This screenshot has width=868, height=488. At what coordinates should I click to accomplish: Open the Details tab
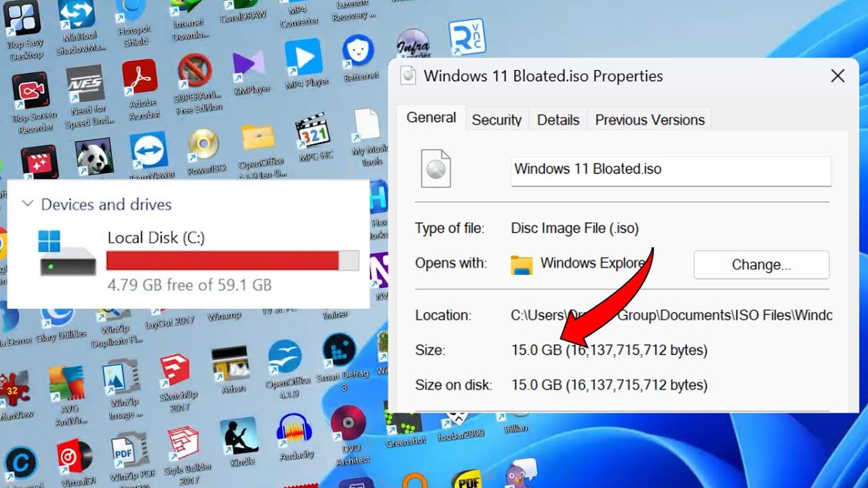point(558,120)
